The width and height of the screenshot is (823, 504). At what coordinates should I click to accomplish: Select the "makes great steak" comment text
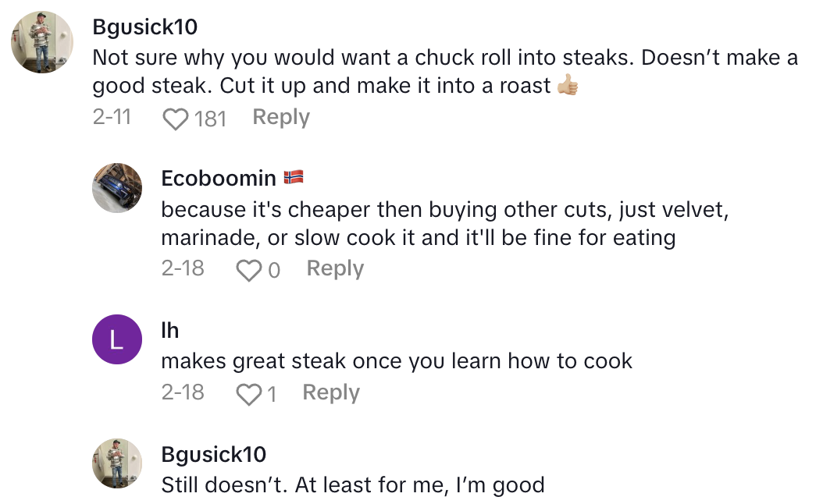point(397,361)
